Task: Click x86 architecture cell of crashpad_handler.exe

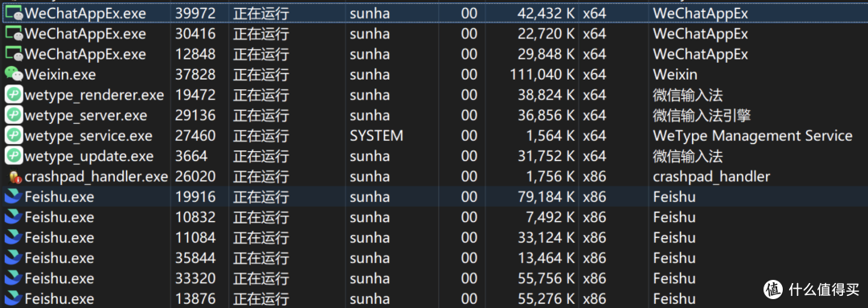Action: (x=595, y=177)
